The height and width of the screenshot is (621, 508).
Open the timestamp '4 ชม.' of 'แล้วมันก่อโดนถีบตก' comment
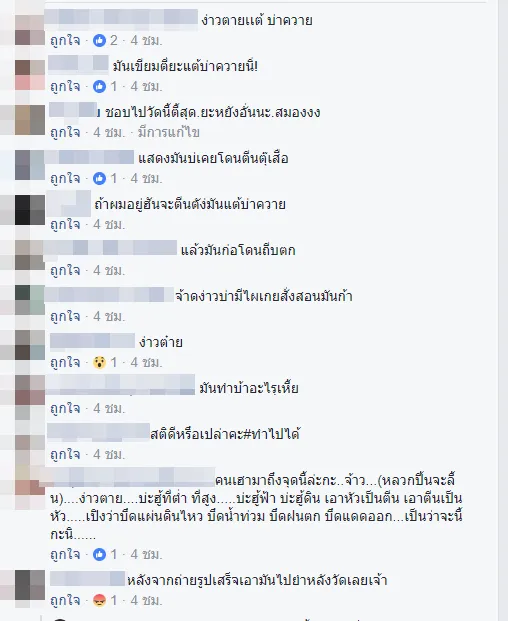(x=109, y=270)
